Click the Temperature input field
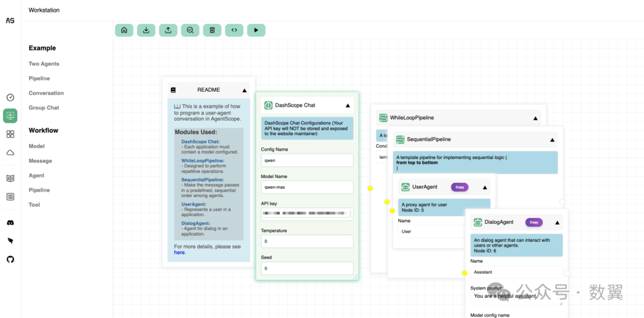Screen dimensions: 644x318 pyautogui.click(x=306, y=241)
